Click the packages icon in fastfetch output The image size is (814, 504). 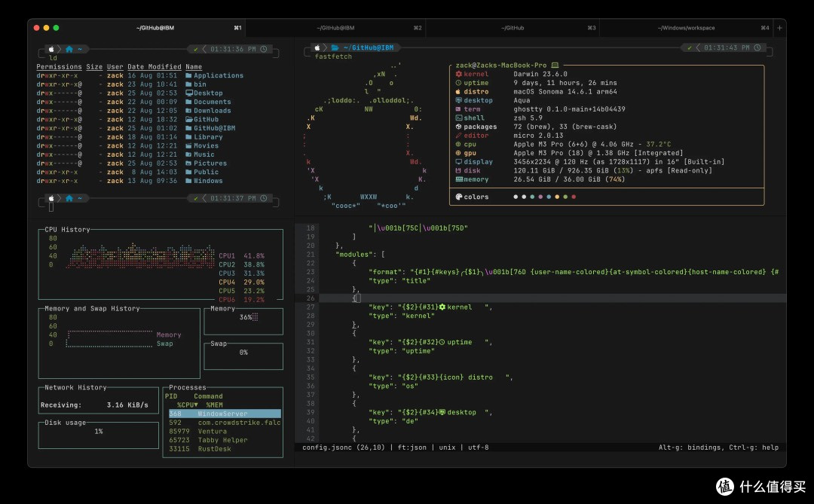click(458, 127)
